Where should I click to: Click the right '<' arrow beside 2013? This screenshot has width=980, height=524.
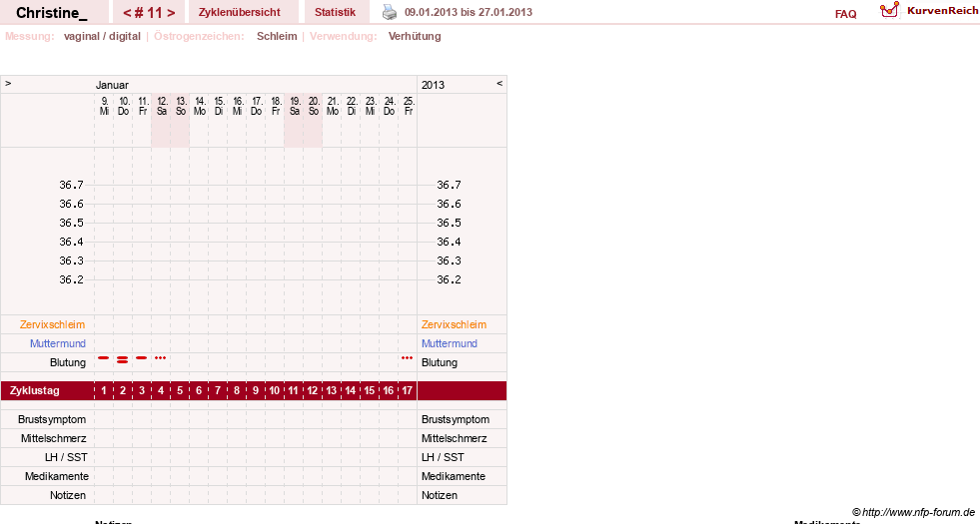pos(499,83)
